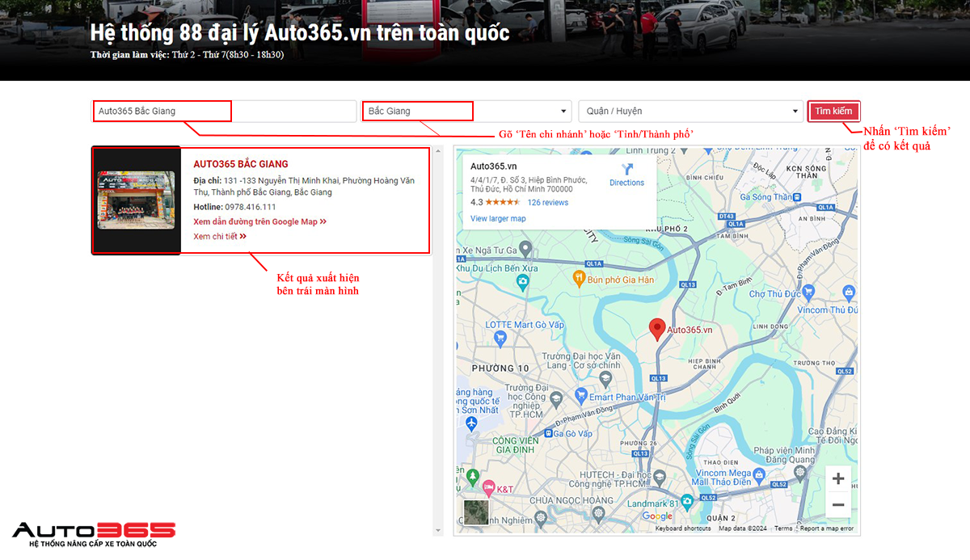Open the Auto365 Bắc Giang storefront thumbnail
Image resolution: width=970 pixels, height=560 pixels.
(136, 200)
